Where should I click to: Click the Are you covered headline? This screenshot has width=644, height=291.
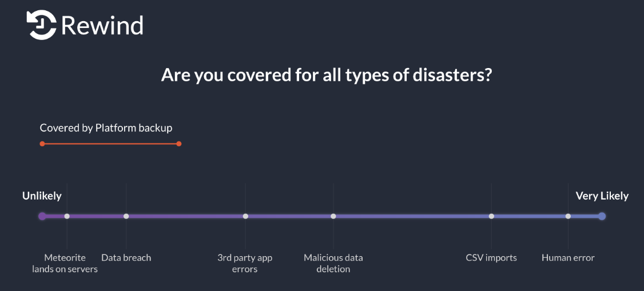(326, 75)
